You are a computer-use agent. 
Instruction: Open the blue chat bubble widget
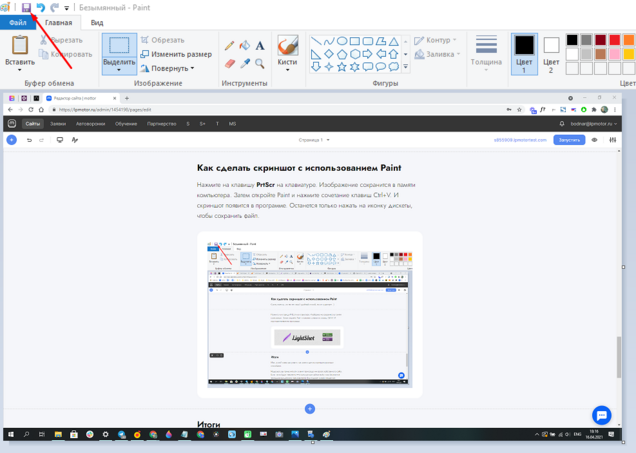602,415
